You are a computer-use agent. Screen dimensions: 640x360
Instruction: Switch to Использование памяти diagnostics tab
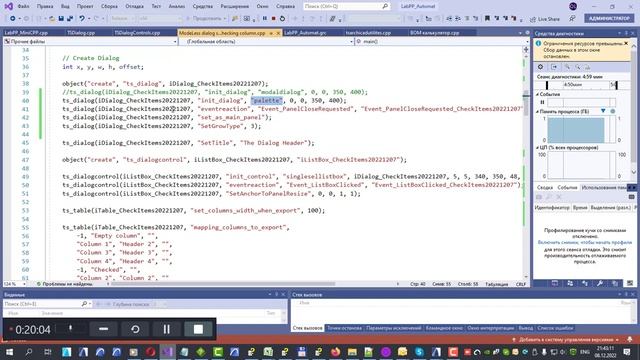click(x=604, y=187)
